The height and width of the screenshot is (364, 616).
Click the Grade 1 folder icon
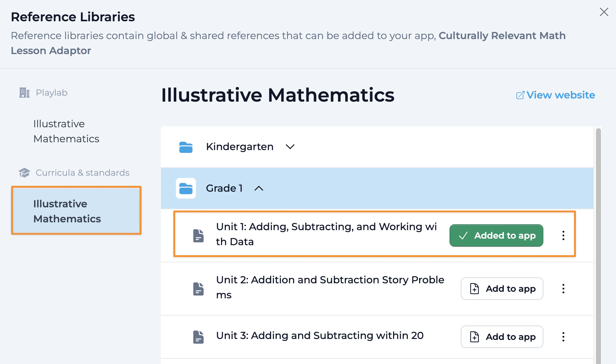[x=186, y=188]
